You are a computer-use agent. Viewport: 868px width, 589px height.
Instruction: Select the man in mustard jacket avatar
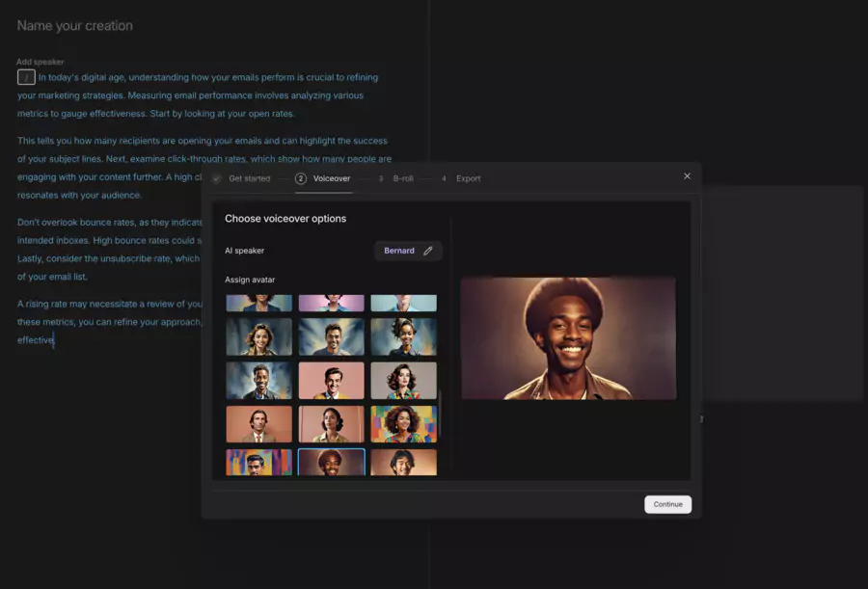pos(332,380)
